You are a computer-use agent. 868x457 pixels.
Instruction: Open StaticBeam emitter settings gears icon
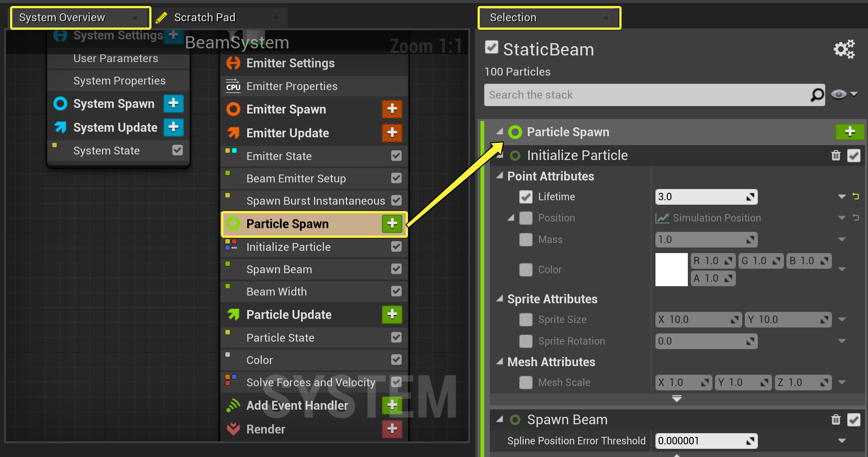(x=844, y=49)
